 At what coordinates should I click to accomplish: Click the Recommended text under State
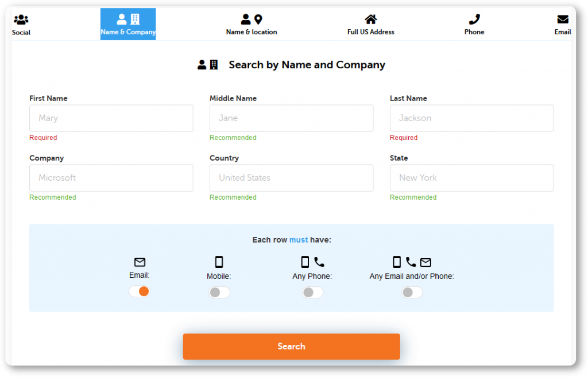point(413,197)
